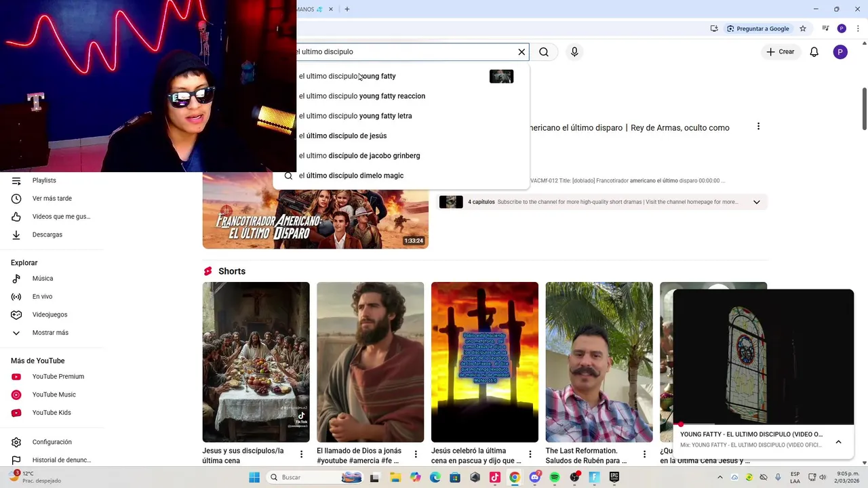Open Spotify from taskbar
The width and height of the screenshot is (868, 488).
[555, 477]
